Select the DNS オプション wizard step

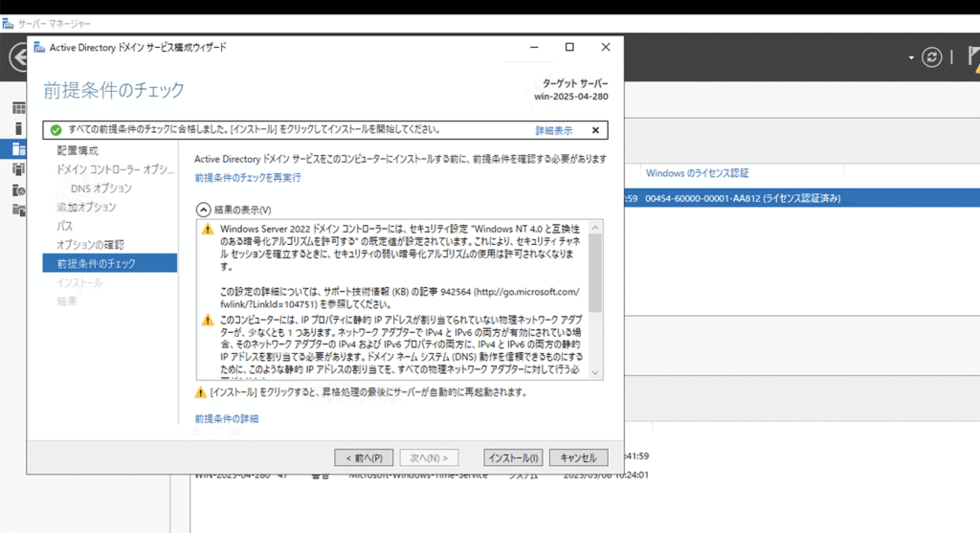click(x=101, y=189)
